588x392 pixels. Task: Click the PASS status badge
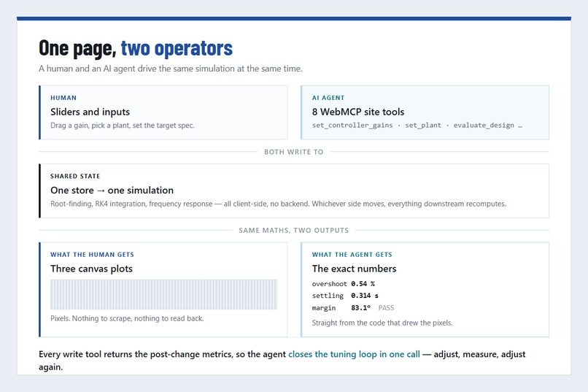click(386, 308)
